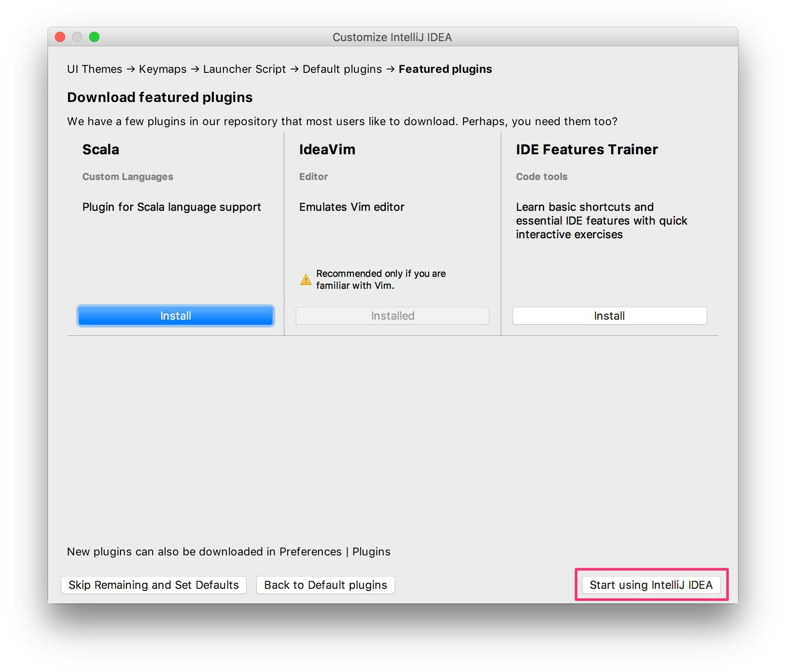Go back to Default plugins
The image size is (786, 672).
click(325, 585)
